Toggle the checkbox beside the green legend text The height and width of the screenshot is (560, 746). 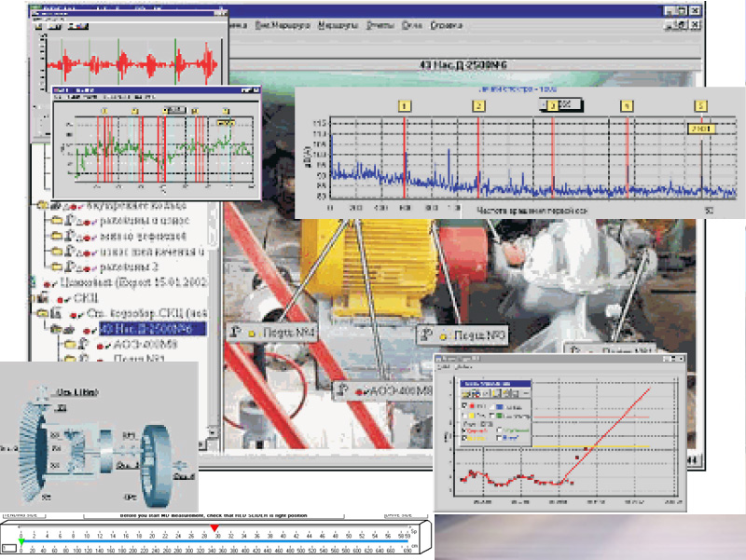tap(500, 430)
